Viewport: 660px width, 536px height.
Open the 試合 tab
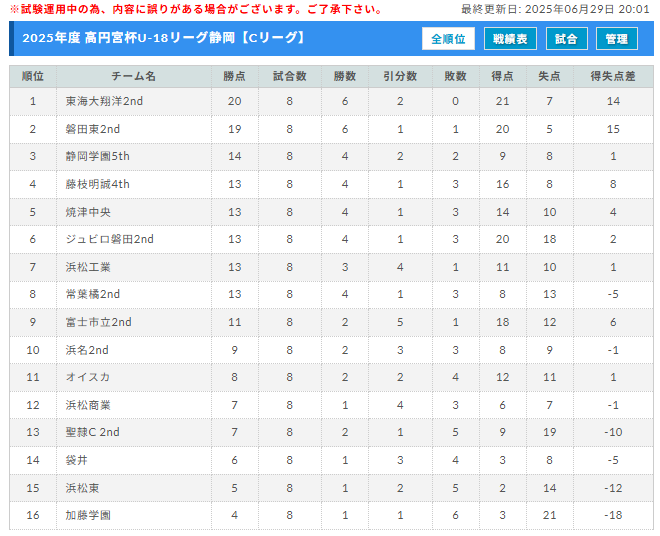point(567,39)
